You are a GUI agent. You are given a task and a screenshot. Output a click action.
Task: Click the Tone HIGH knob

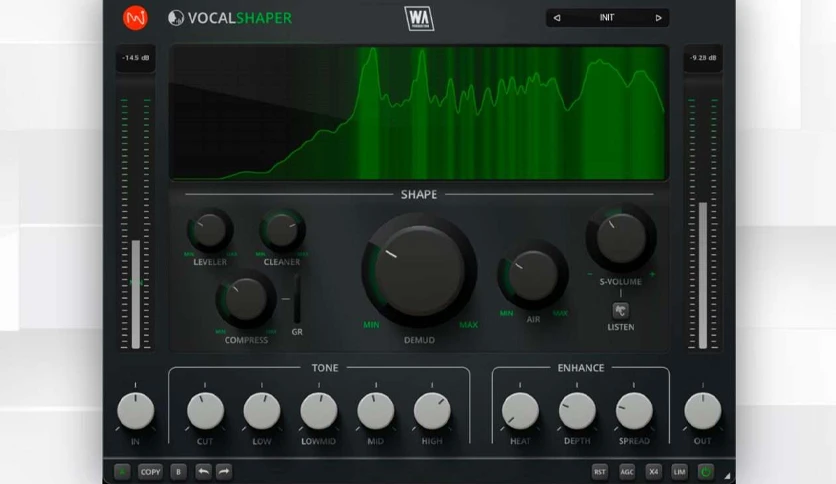click(432, 411)
